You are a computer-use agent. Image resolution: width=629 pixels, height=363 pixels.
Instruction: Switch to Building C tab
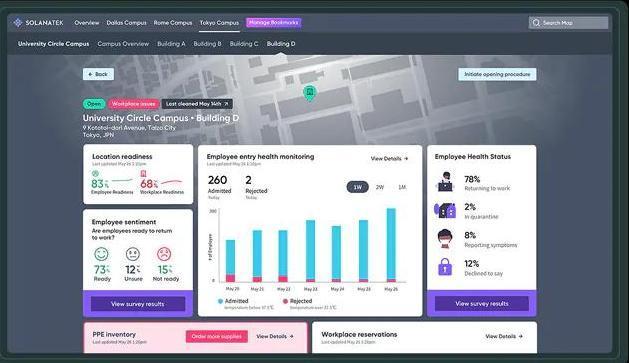tap(244, 44)
